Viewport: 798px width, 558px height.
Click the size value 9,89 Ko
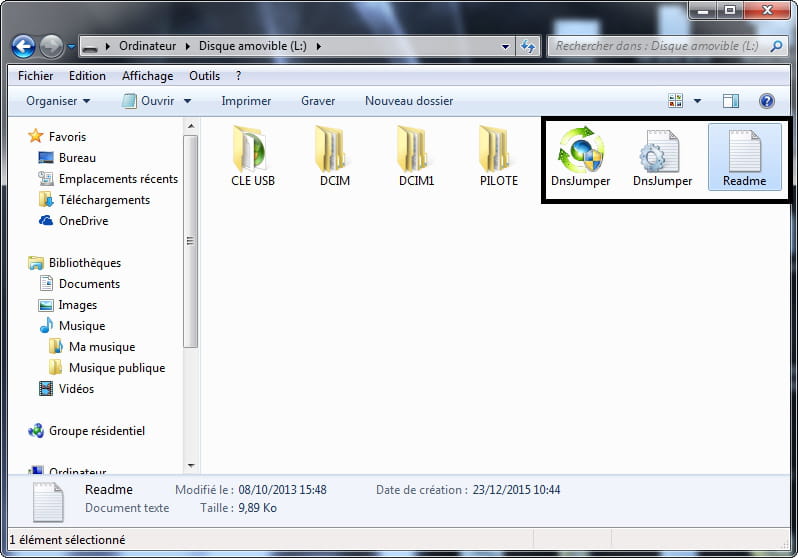(x=258, y=508)
